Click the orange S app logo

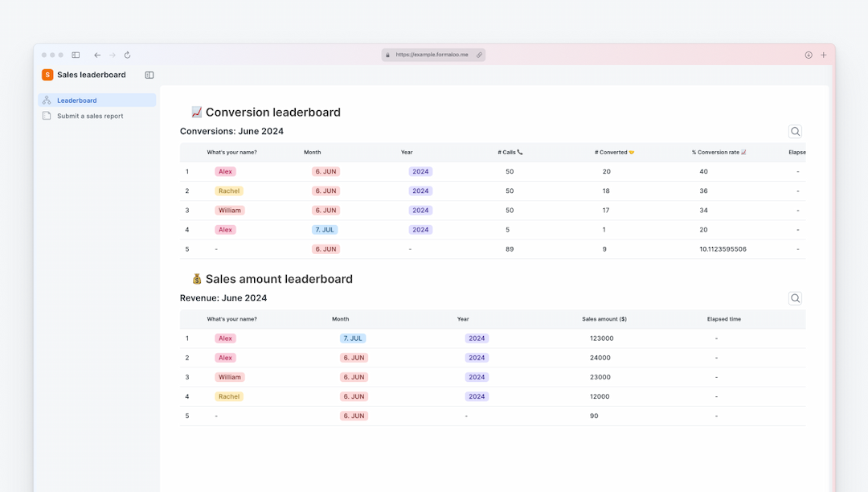point(47,74)
